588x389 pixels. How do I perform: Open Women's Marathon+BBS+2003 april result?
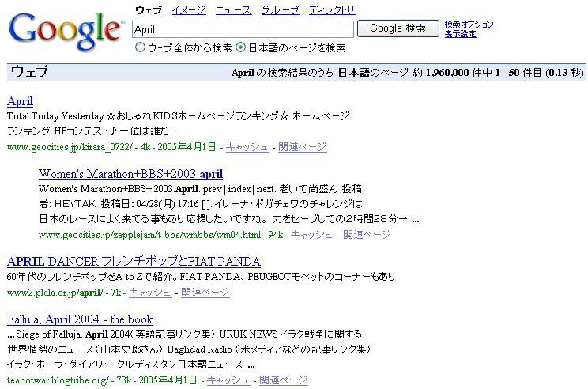[131, 174]
